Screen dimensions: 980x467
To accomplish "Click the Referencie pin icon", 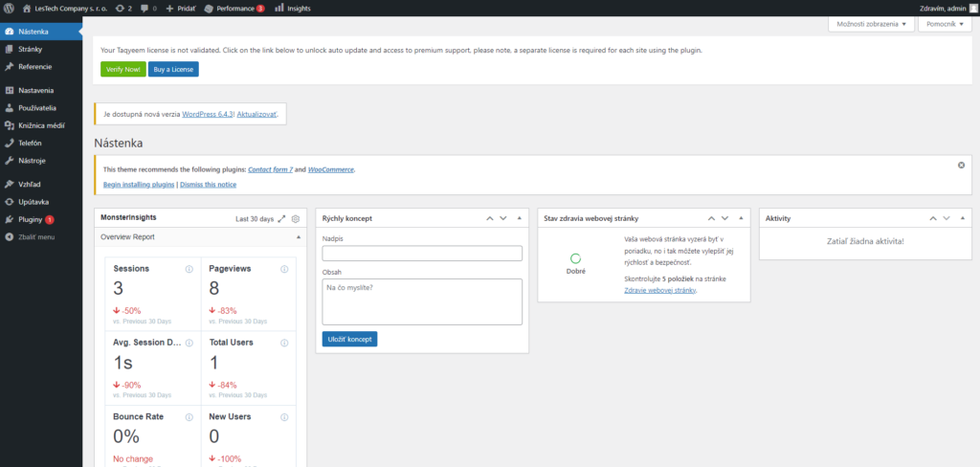I will (x=9, y=66).
